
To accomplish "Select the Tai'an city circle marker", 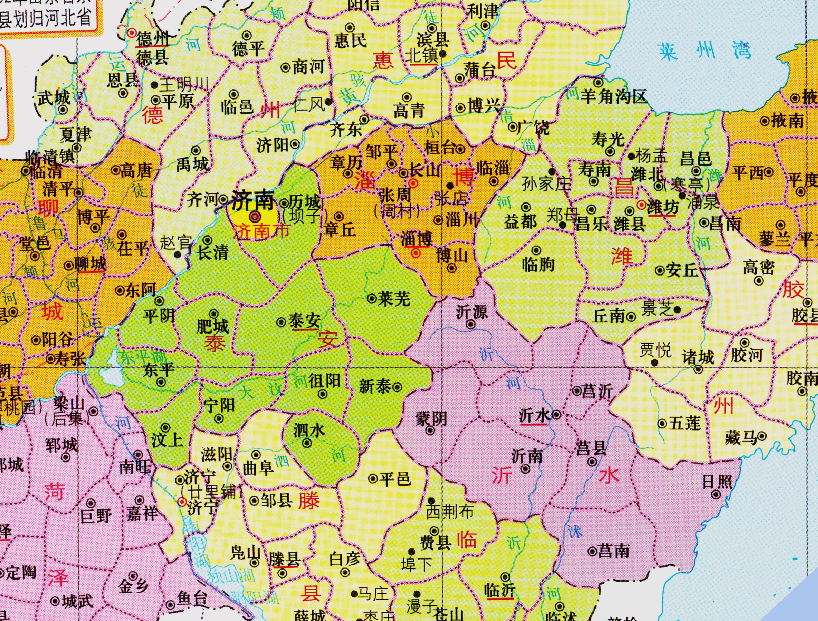I will point(281,322).
